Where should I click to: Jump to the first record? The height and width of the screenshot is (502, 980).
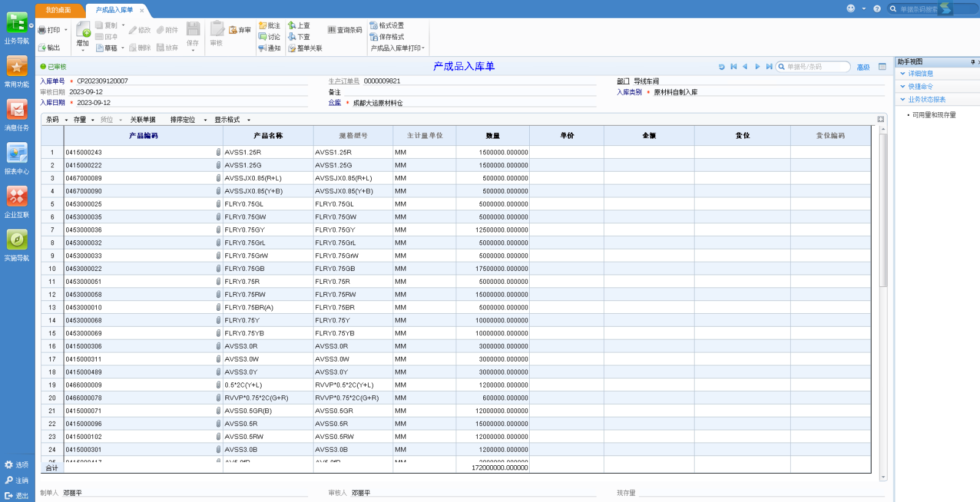[x=733, y=67]
